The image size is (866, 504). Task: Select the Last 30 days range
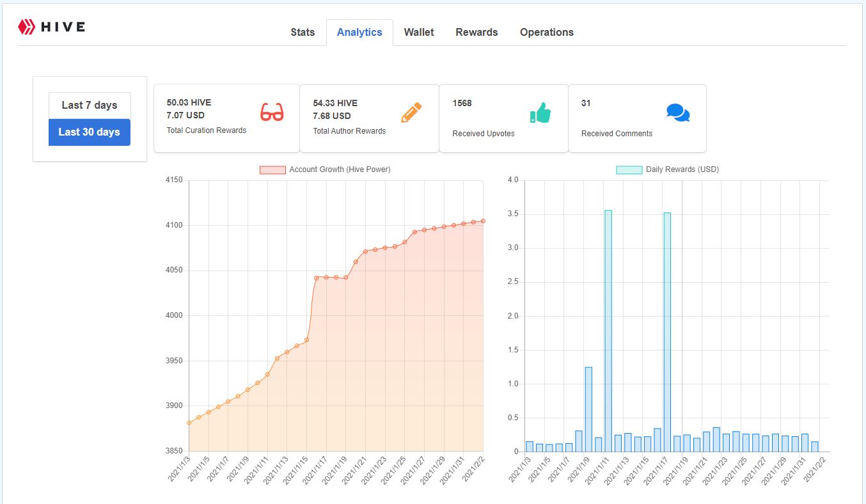point(90,132)
